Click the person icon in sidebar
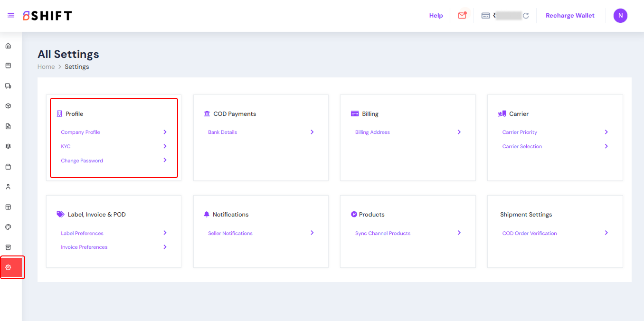This screenshot has width=644, height=321. click(8, 187)
